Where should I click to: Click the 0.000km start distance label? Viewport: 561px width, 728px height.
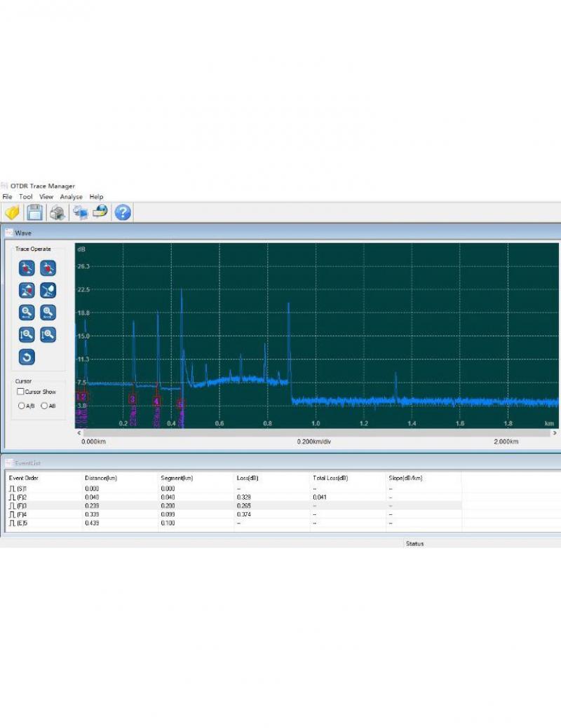(x=93, y=441)
